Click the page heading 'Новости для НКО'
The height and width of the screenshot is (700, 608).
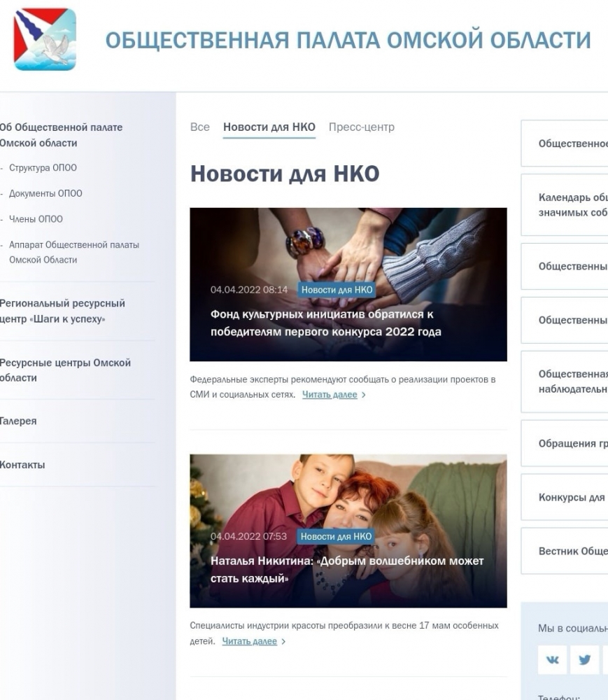point(285,174)
